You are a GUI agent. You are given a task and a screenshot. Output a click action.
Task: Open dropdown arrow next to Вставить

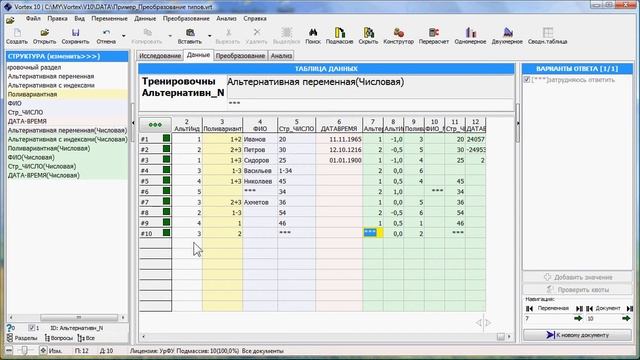pyautogui.click(x=209, y=36)
